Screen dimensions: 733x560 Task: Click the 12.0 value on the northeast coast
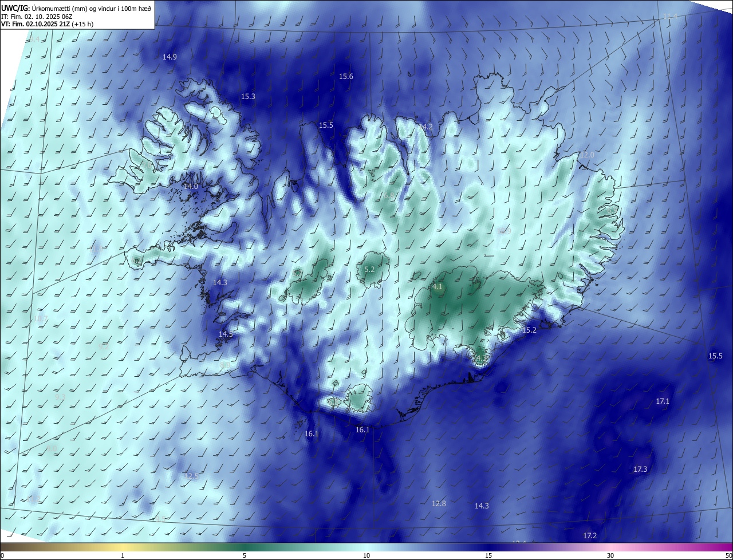[x=588, y=155]
